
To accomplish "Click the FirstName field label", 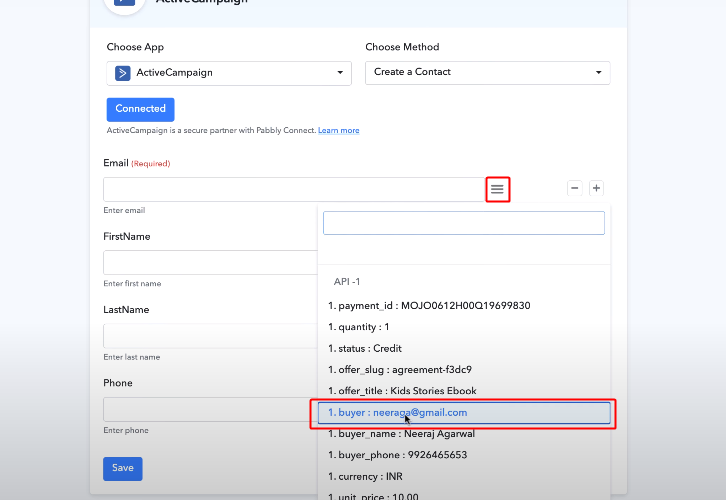I will 127,237.
